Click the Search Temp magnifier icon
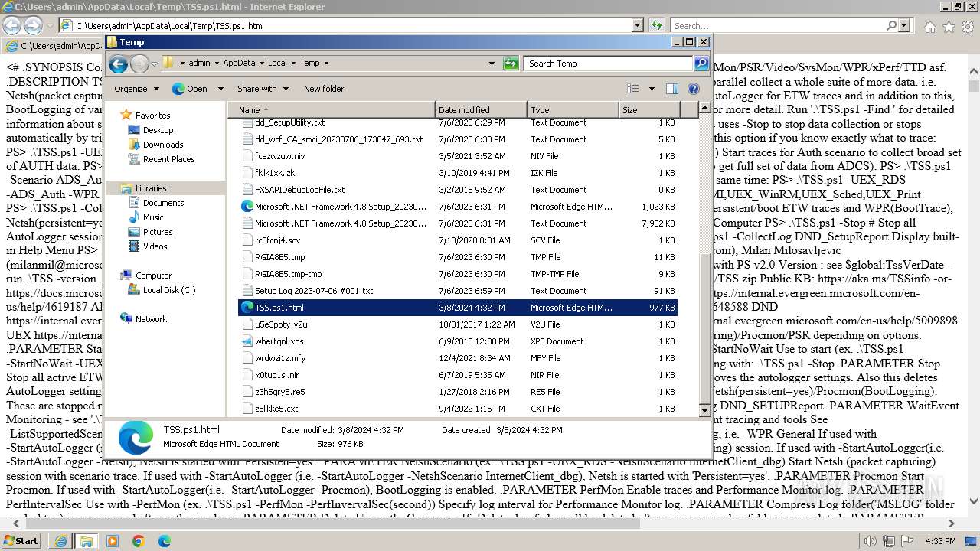Viewport: 980px width, 551px height. pyautogui.click(x=701, y=64)
